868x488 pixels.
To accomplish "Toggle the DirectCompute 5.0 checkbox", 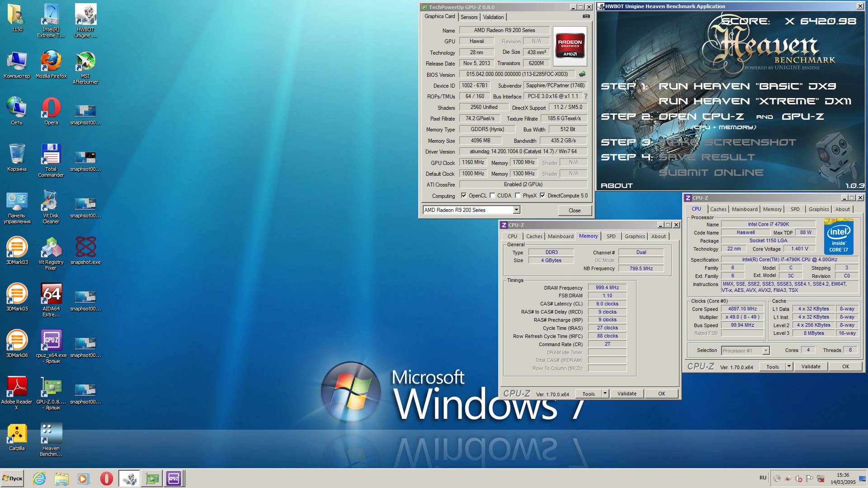I will coord(542,196).
